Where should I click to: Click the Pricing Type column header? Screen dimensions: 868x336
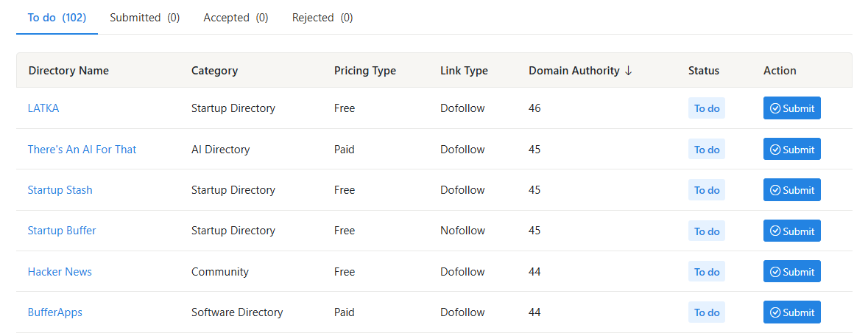point(365,71)
